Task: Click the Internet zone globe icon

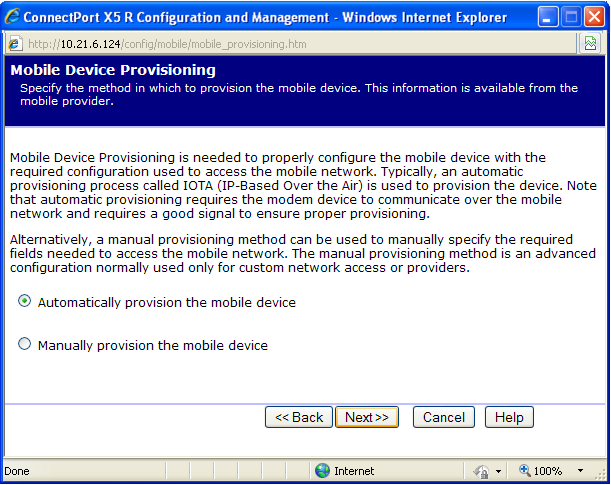Action: (322, 471)
